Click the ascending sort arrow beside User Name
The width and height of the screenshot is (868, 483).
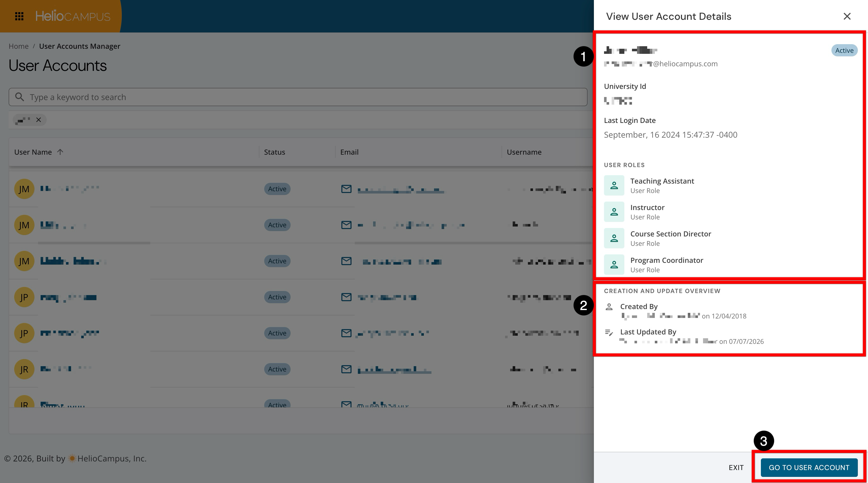[60, 152]
